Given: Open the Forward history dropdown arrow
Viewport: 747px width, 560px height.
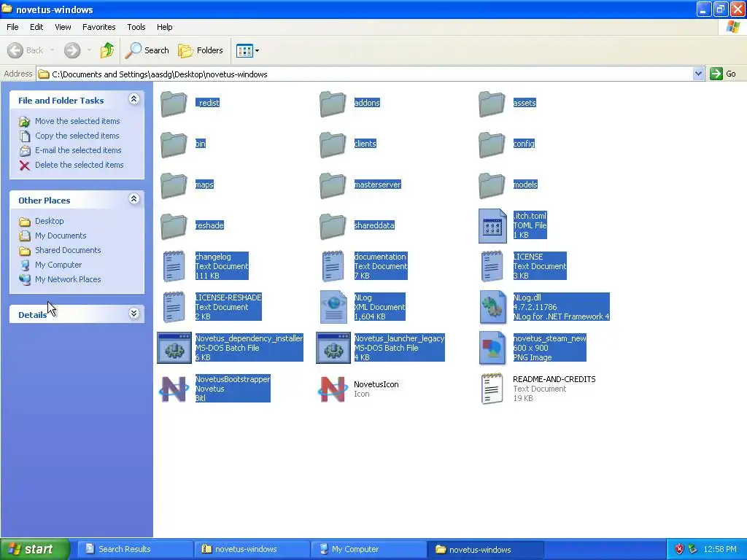Looking at the screenshot, I should 89,50.
